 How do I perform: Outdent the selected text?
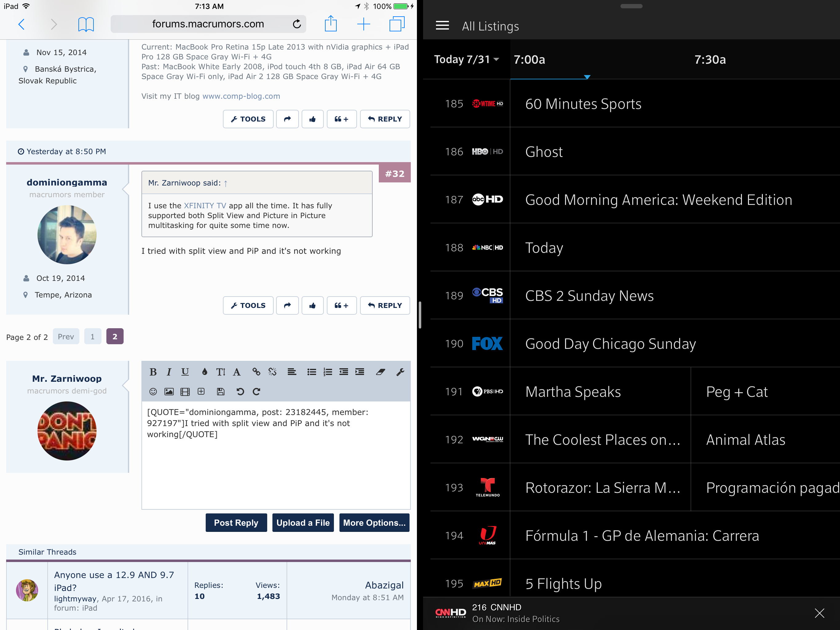click(344, 372)
